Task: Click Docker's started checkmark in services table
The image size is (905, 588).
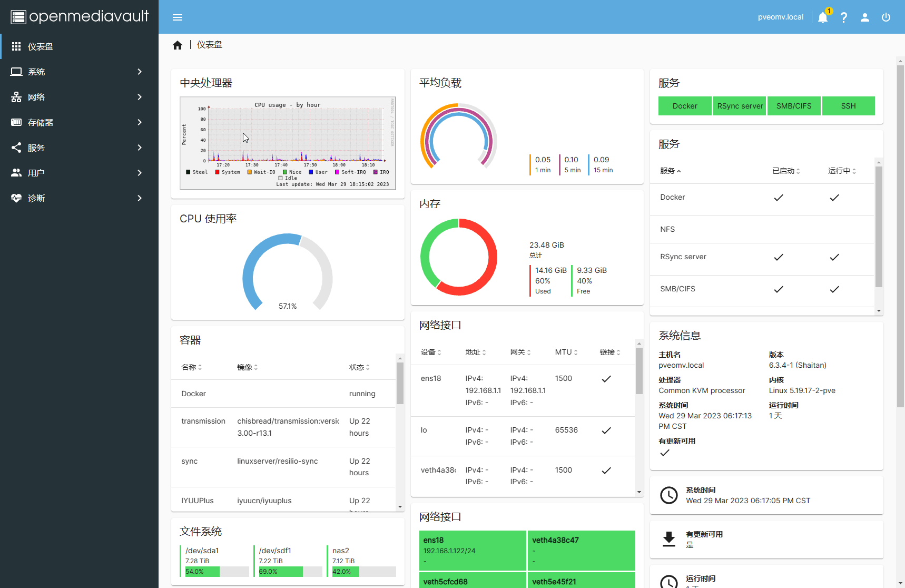Action: click(779, 198)
